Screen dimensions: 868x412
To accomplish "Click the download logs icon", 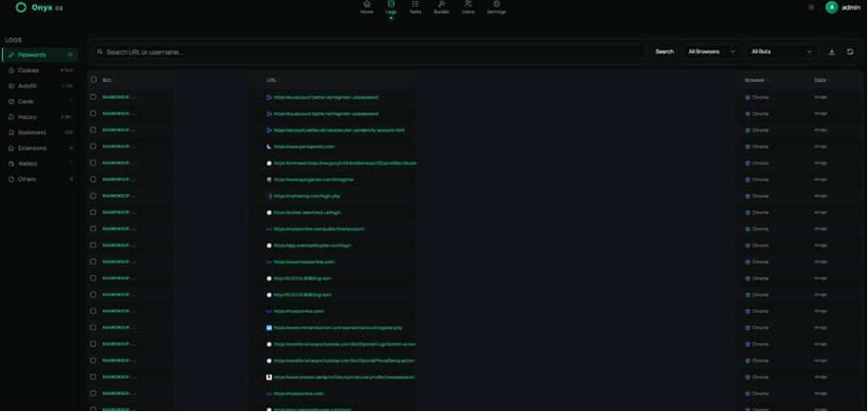I will point(832,52).
